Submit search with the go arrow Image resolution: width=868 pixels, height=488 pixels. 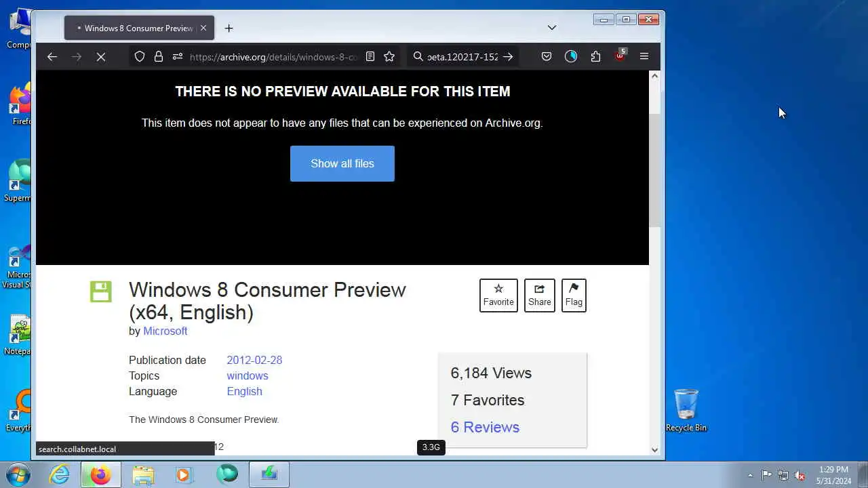[508, 57]
